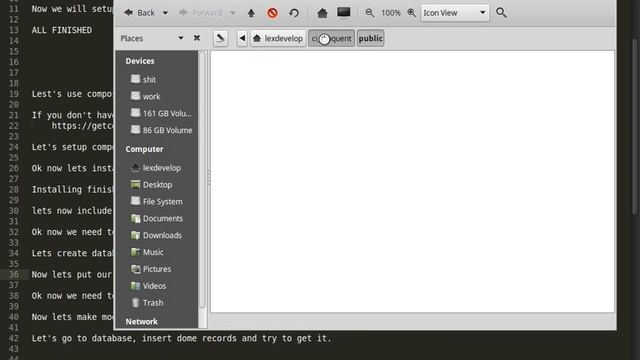Open file search magnifier icon
This screenshot has width=640, height=360.
click(501, 13)
